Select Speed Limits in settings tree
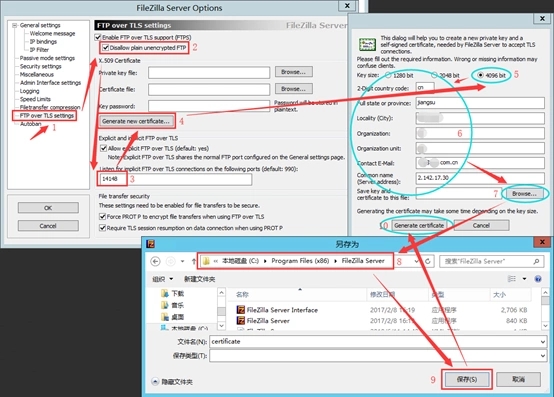This screenshot has height=397, width=554. tap(35, 99)
